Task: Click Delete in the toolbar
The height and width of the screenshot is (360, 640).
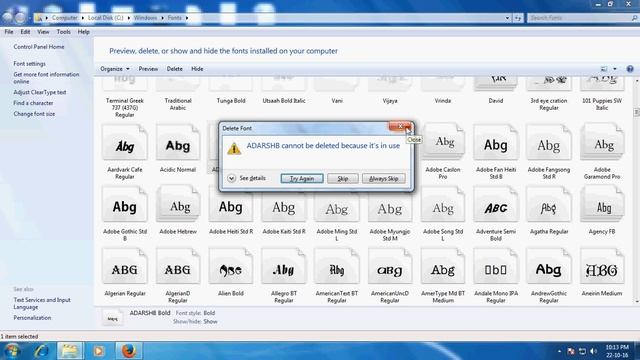Action: pos(174,69)
